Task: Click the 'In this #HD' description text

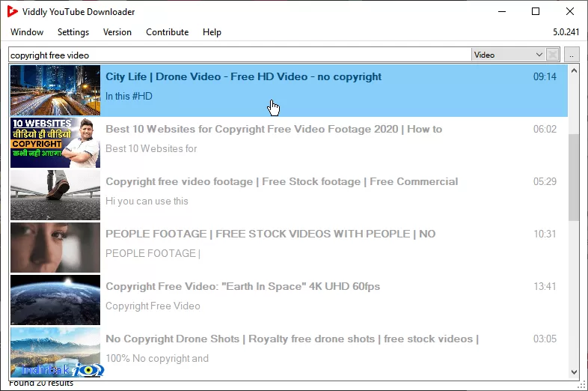Action: (x=129, y=96)
